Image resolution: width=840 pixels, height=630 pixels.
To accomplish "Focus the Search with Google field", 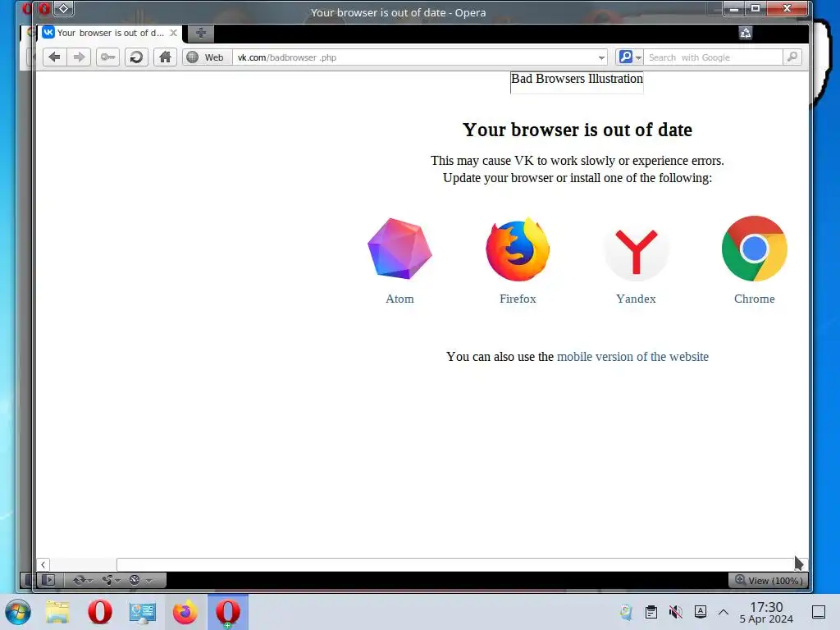I will pos(713,57).
